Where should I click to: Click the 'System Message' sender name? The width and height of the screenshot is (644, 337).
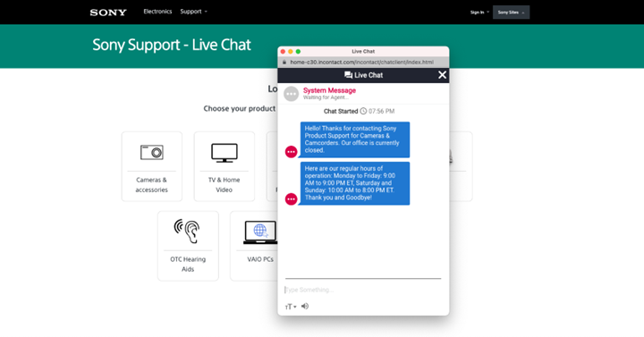329,90
